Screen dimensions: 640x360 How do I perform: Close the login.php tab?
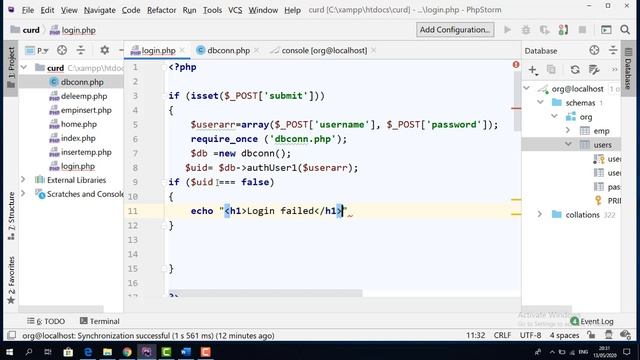(182, 50)
